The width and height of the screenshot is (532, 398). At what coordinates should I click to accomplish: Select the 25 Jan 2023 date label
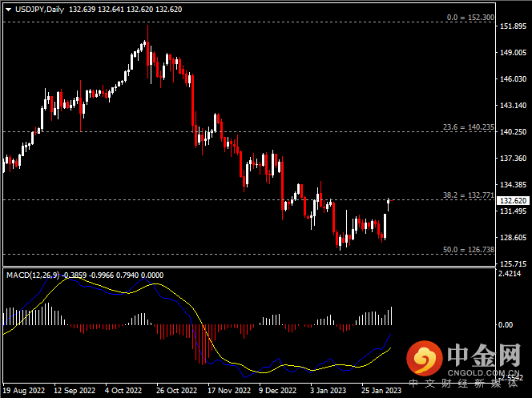click(x=378, y=392)
